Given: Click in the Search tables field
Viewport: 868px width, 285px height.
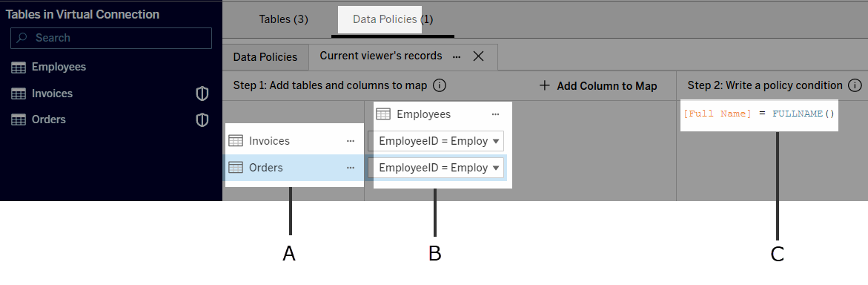Looking at the screenshot, I should [111, 39].
